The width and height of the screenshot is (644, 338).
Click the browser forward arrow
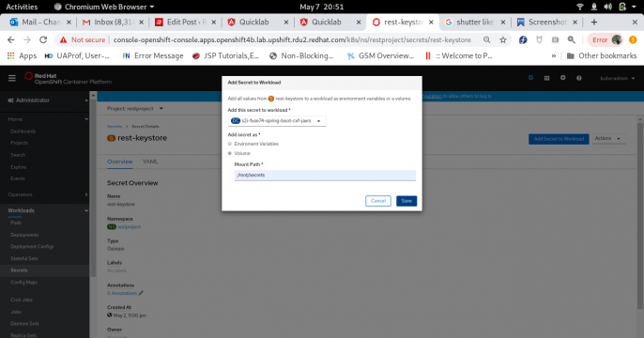(27, 39)
